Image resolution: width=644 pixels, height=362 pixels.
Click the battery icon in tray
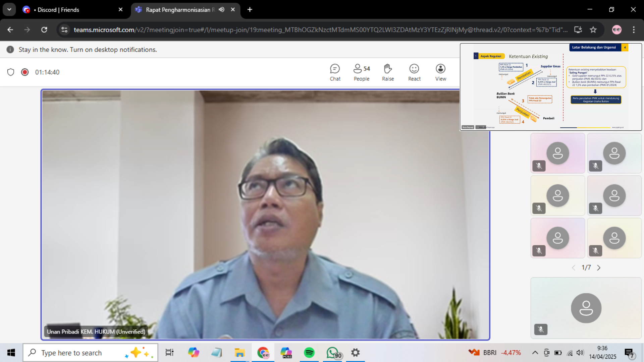tap(558, 353)
